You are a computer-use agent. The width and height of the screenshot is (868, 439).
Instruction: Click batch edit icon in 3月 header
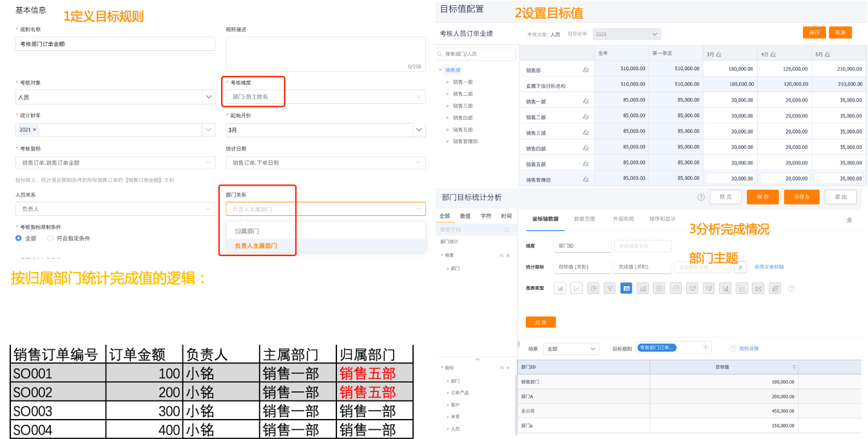pyautogui.click(x=719, y=54)
